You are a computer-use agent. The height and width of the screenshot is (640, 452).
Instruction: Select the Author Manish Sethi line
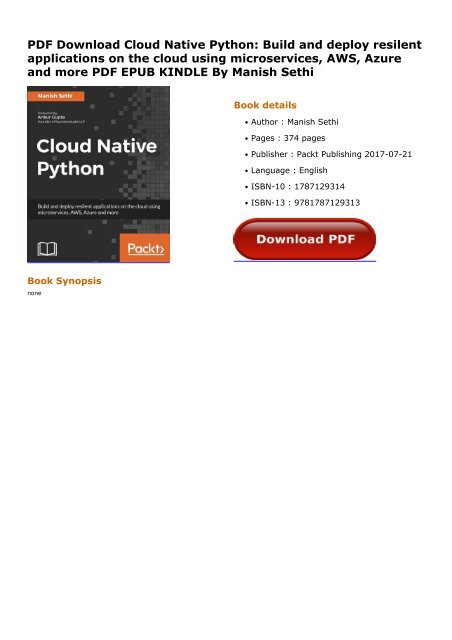point(294,122)
